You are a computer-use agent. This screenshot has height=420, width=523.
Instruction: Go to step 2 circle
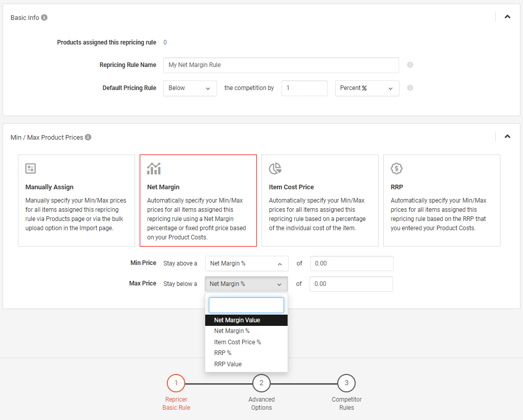pyautogui.click(x=261, y=383)
